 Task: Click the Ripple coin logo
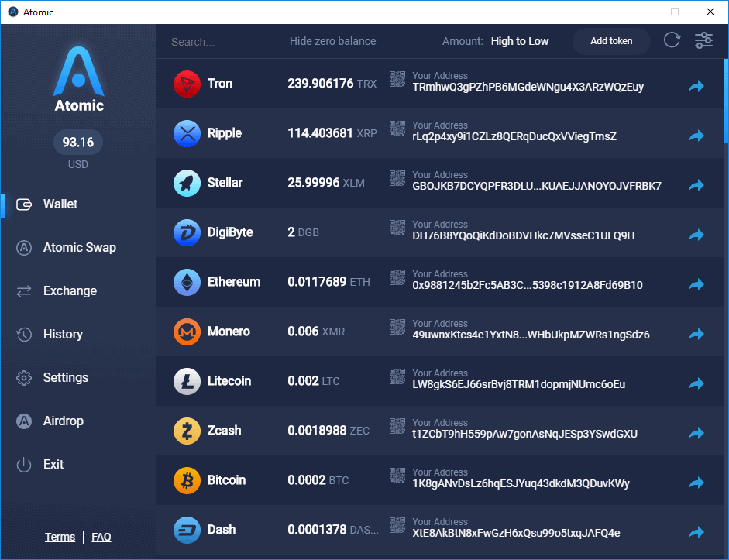point(187,133)
